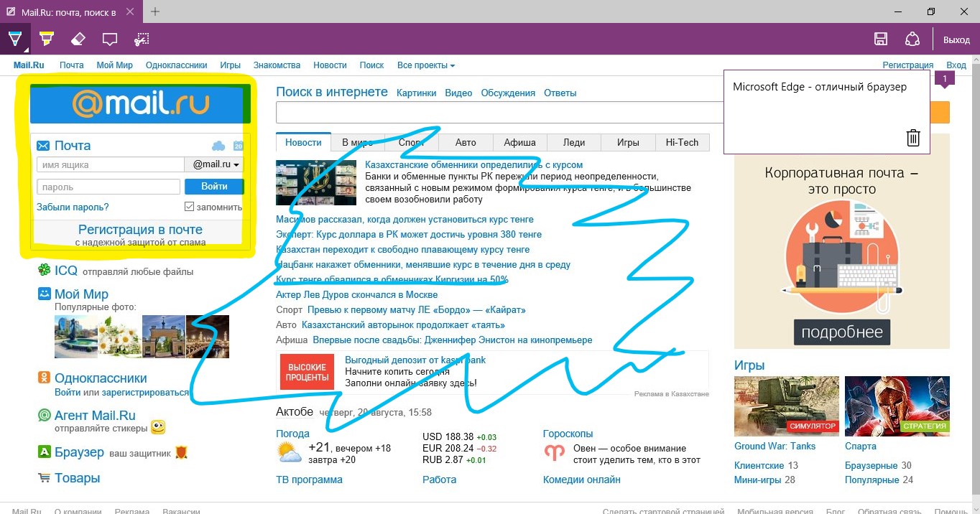This screenshot has height=514, width=980.
Task: Click the Войти login button
Action: [x=214, y=187]
